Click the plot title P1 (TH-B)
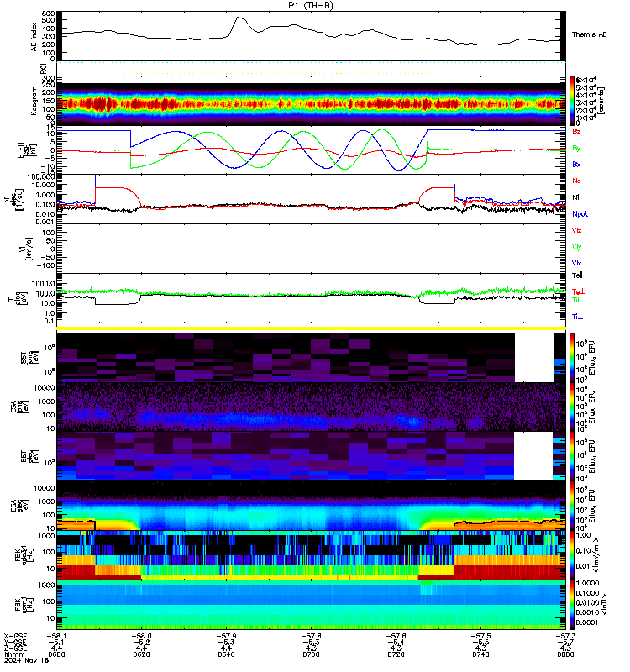630x672 pixels. [310, 5]
